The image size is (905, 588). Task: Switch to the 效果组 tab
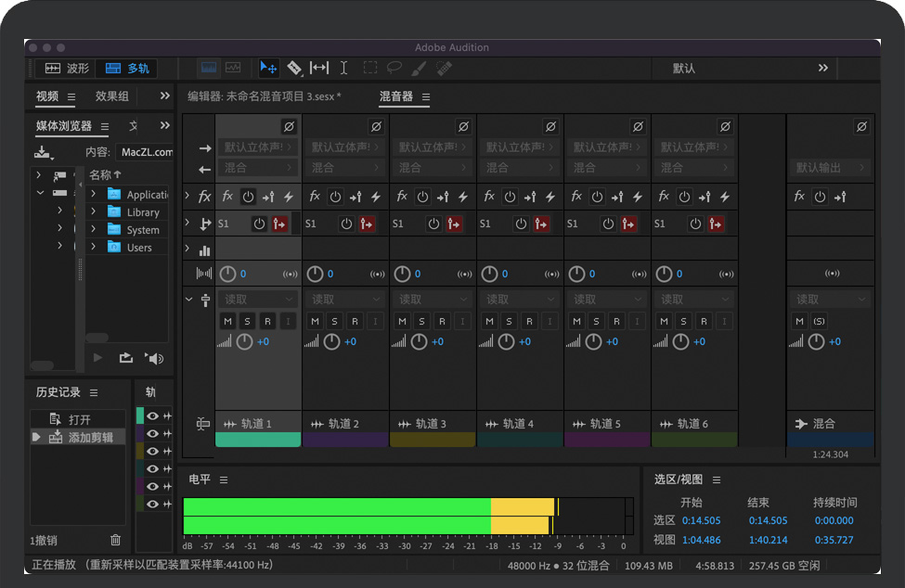pyautogui.click(x=112, y=96)
